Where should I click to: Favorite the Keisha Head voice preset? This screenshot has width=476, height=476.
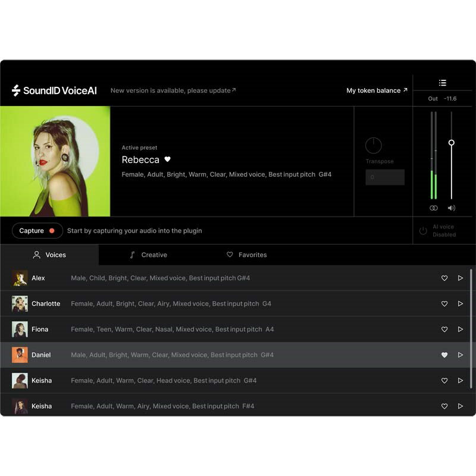click(x=444, y=381)
